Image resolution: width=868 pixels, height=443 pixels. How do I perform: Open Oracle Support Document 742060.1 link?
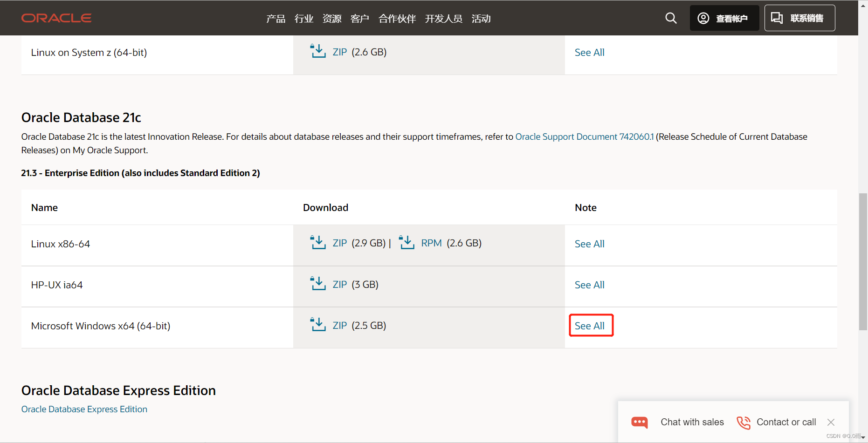click(585, 137)
